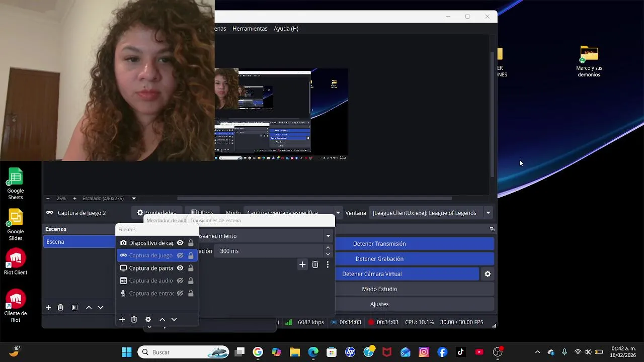This screenshot has width=644, height=362.
Task: Open virtual camera settings gear
Action: (x=488, y=274)
